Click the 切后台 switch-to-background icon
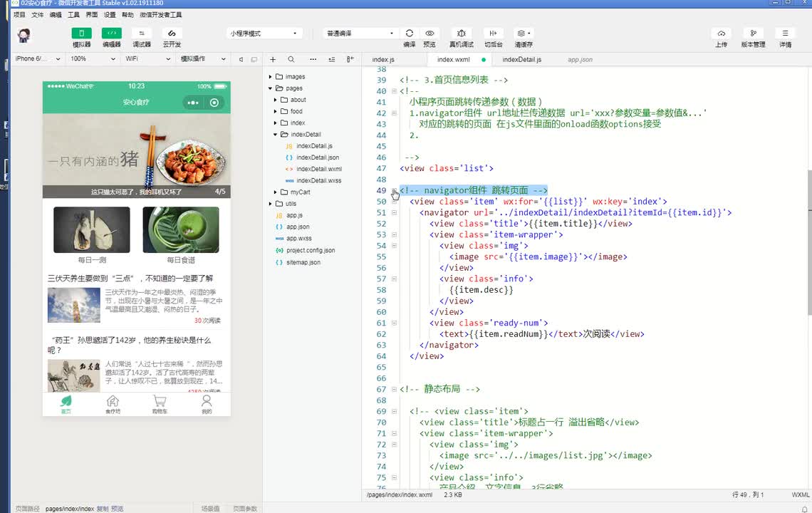Image resolution: width=812 pixels, height=513 pixels. (493, 33)
